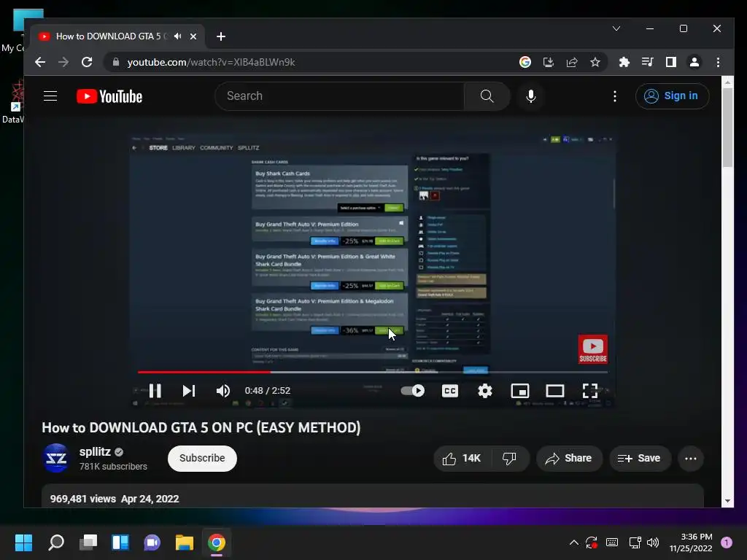Viewport: 747px width, 560px height.
Task: Open the YouTube guide hamburger menu
Action: (x=50, y=96)
